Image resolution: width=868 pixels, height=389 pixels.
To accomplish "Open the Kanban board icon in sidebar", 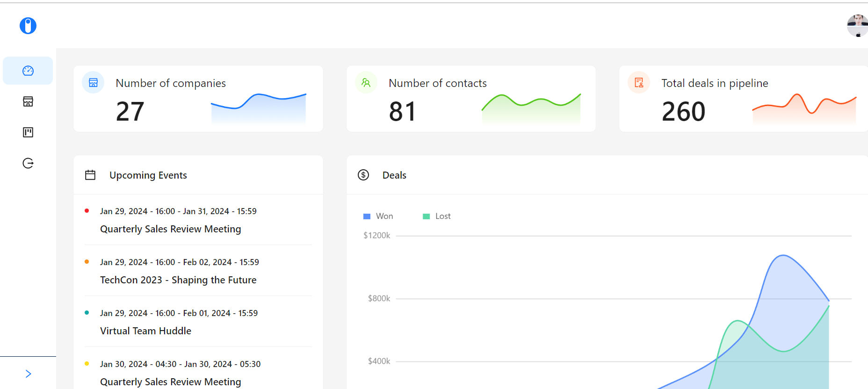I will (28, 132).
